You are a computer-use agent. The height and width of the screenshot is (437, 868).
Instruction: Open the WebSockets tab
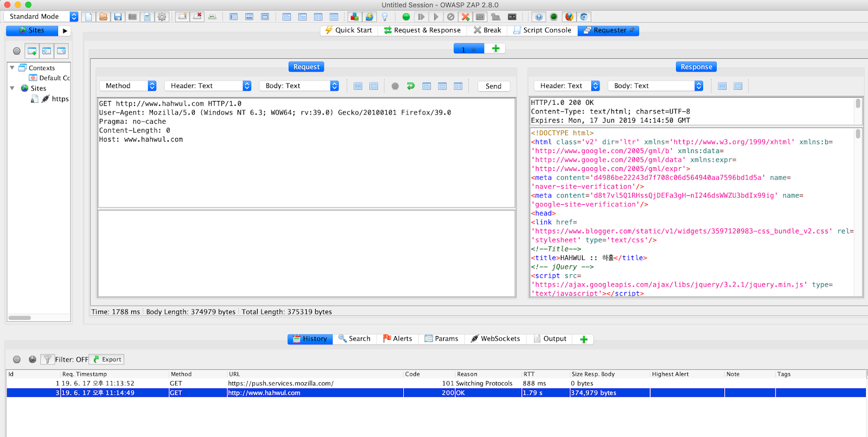point(495,339)
